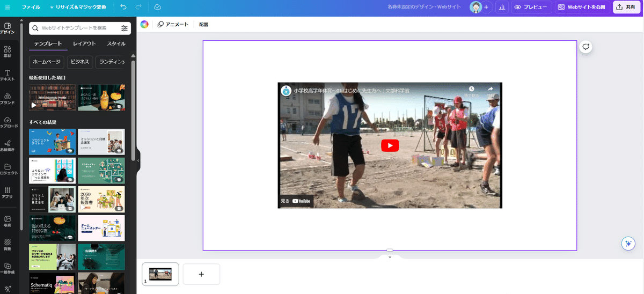
Task: Click Webサイトを公開 button
Action: pyautogui.click(x=582, y=8)
